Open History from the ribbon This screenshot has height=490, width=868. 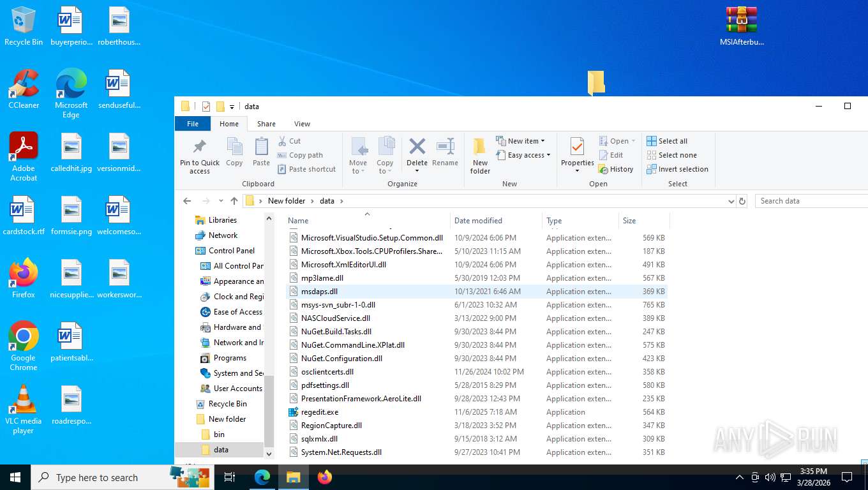click(x=616, y=169)
